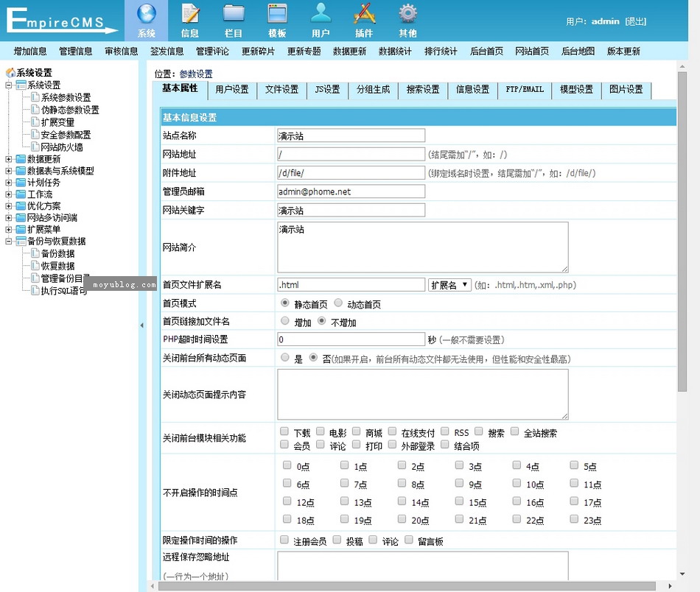Click the page icon next to 安全参数配置
Viewport: 700px width, 592px height.
[35, 134]
